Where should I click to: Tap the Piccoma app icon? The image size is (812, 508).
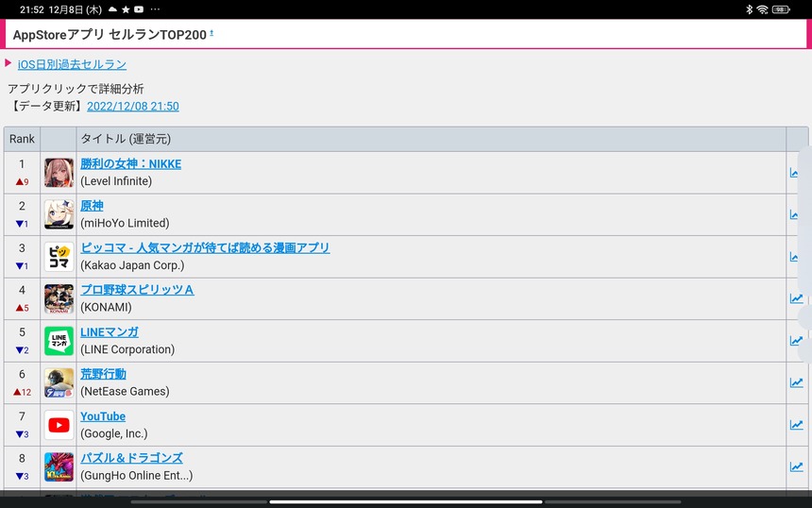tap(59, 256)
